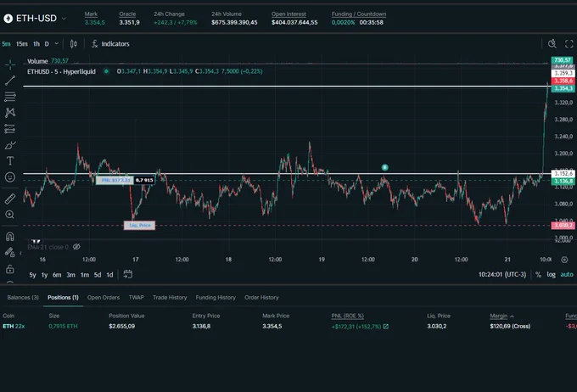Open the Indicators menu
Screen dimensions: 577x392
[110, 44]
